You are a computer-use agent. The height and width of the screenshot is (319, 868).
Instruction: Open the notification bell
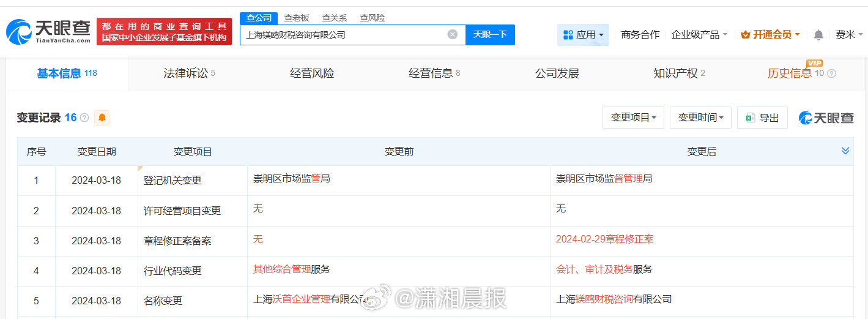(x=818, y=35)
